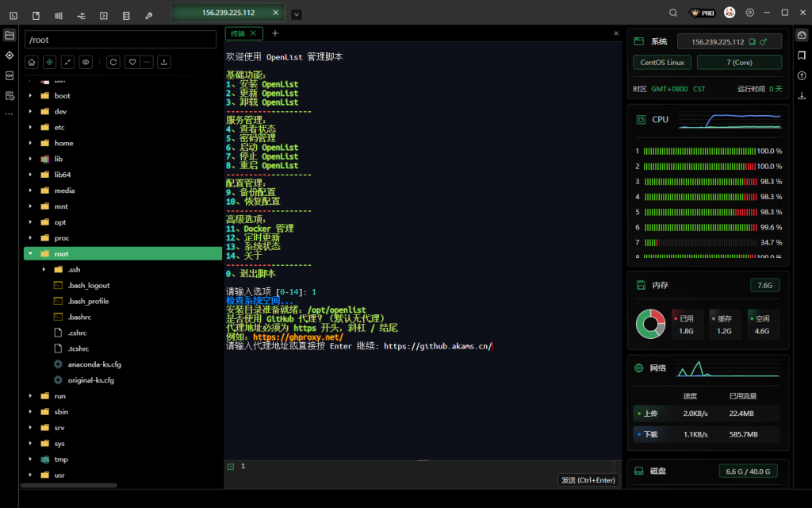Screen dimensions: 812x508
Task: Collapse the root folder in the tree
Action: (x=30, y=254)
